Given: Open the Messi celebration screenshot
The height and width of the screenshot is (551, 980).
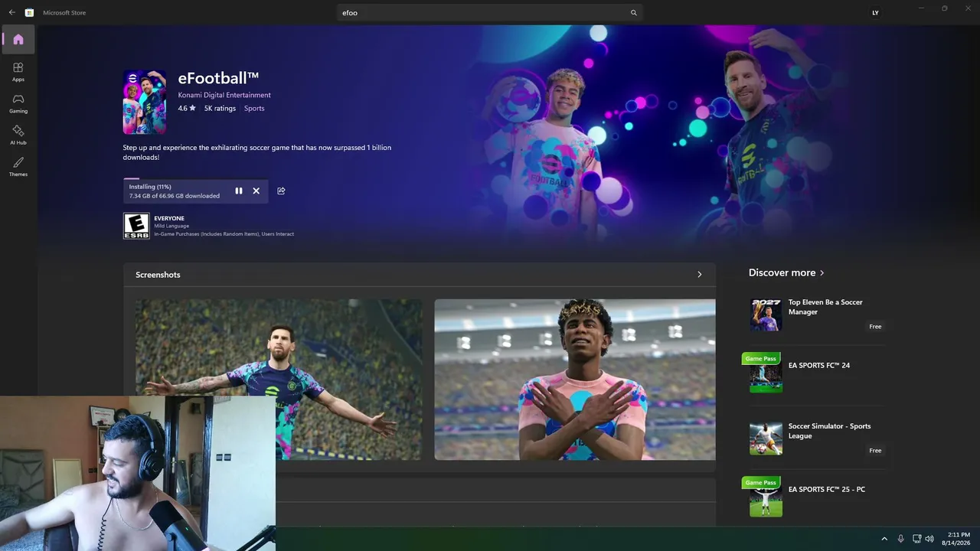Looking at the screenshot, I should tap(279, 380).
